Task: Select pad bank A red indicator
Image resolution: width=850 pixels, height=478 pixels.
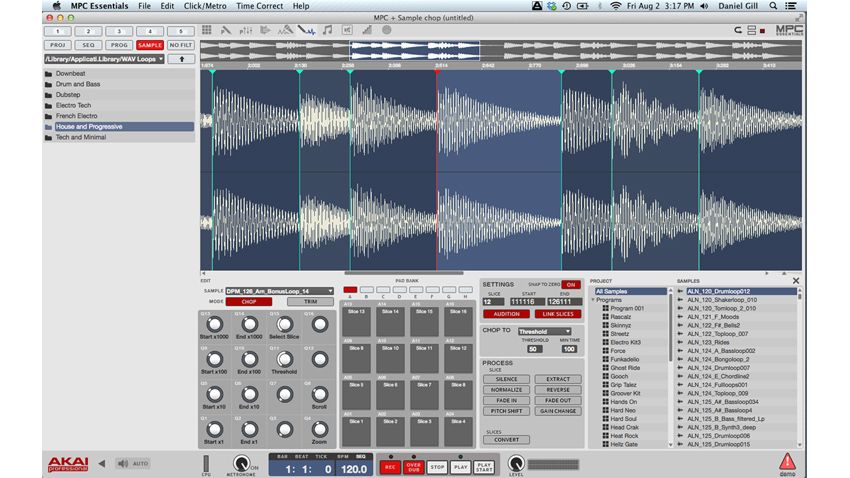Action: click(350, 290)
